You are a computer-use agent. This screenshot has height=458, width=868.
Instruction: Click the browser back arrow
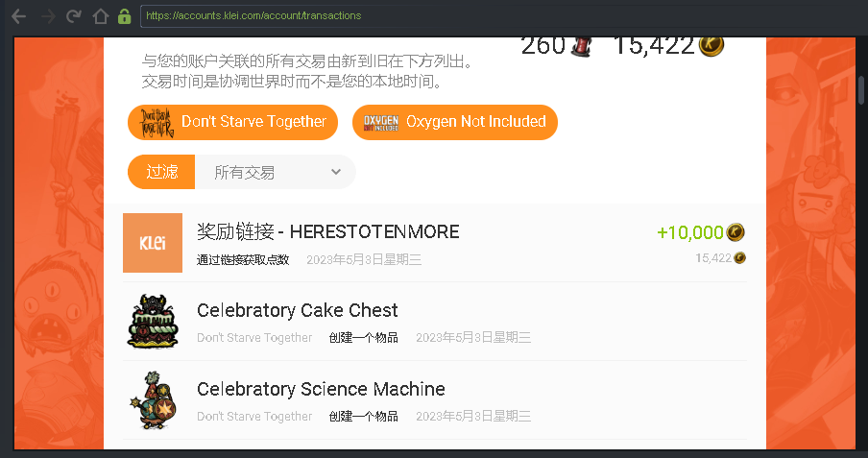(19, 16)
